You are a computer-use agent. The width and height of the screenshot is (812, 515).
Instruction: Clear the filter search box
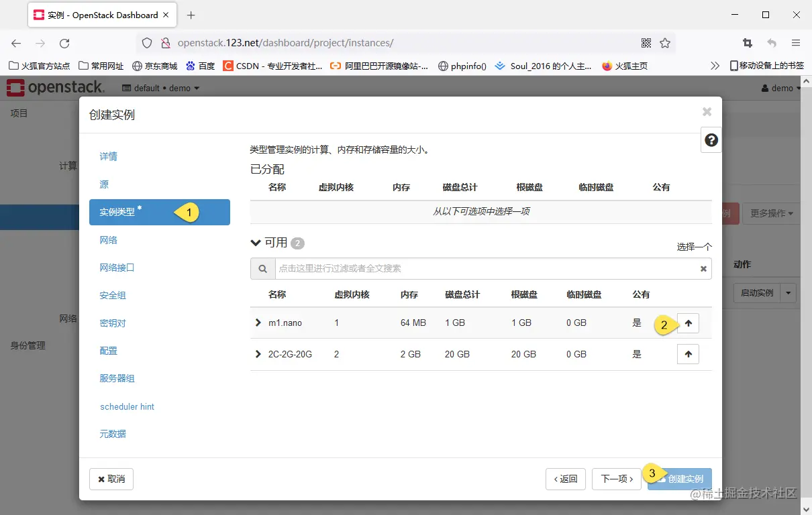703,269
